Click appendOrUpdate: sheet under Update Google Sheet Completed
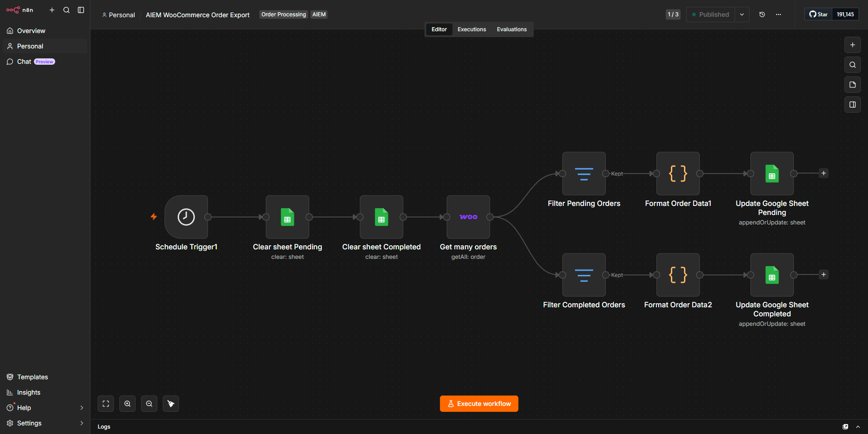868x434 pixels. (x=772, y=324)
